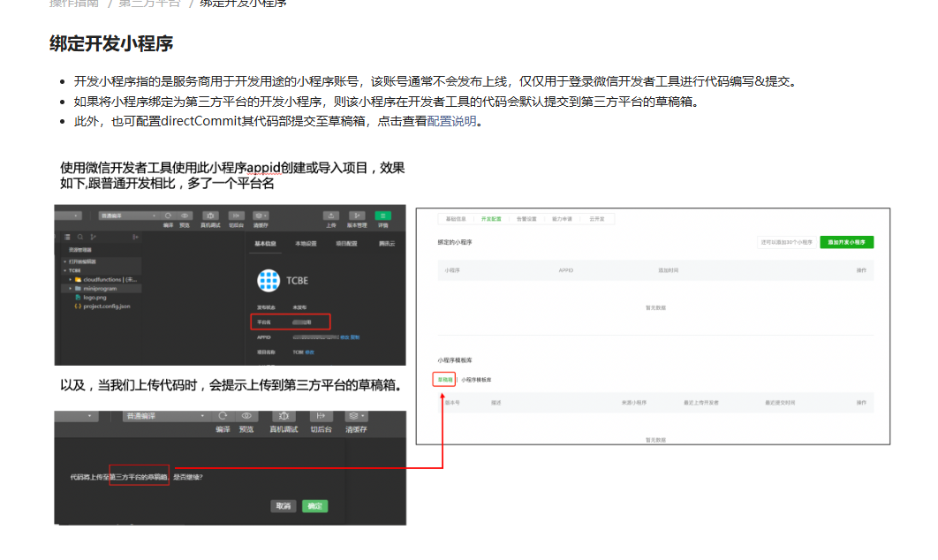Click 复制 link next to the APPID
This screenshot has width=938, height=560.
tap(355, 337)
